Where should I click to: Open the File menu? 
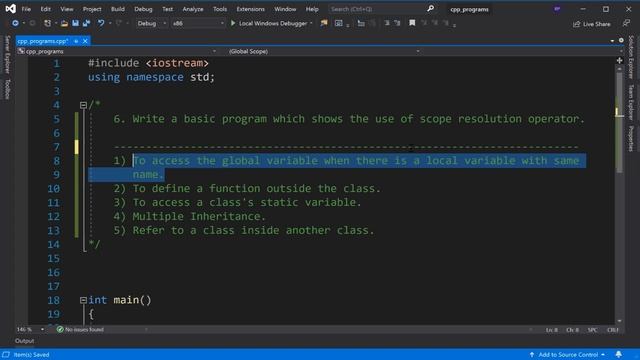coord(26,9)
